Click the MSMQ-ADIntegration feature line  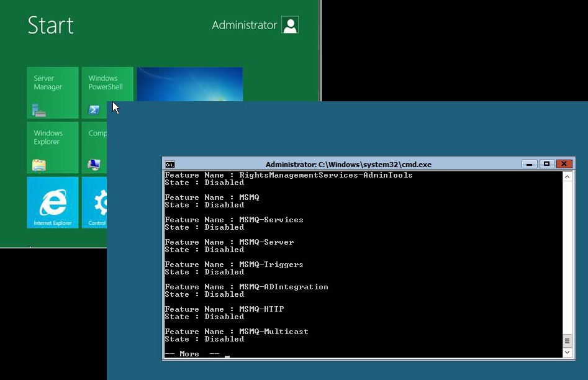coord(247,287)
